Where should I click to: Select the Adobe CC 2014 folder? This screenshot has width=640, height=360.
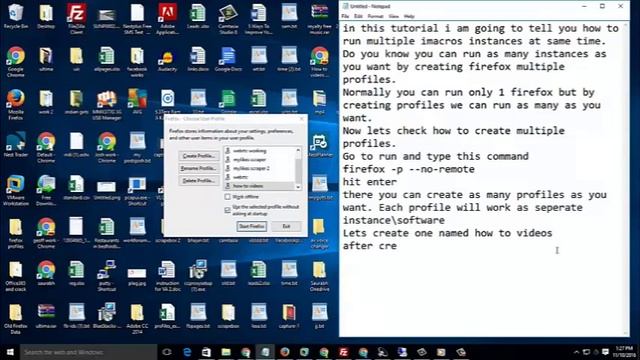click(137, 319)
